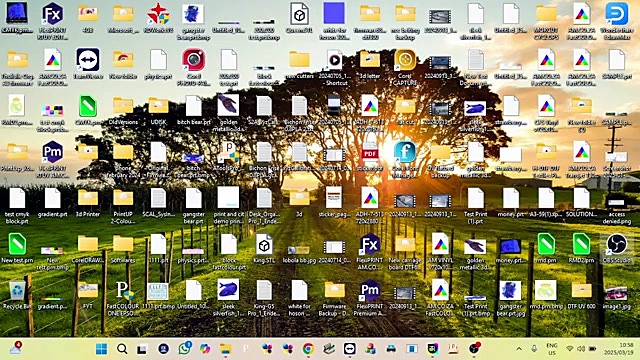
Task: Open the Windows Start menu
Action: point(101,349)
